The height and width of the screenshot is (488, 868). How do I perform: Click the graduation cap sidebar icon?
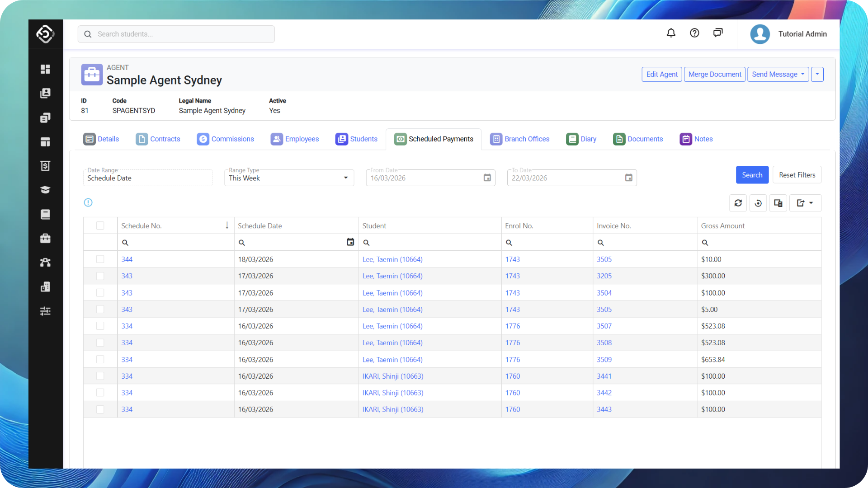[x=45, y=190]
